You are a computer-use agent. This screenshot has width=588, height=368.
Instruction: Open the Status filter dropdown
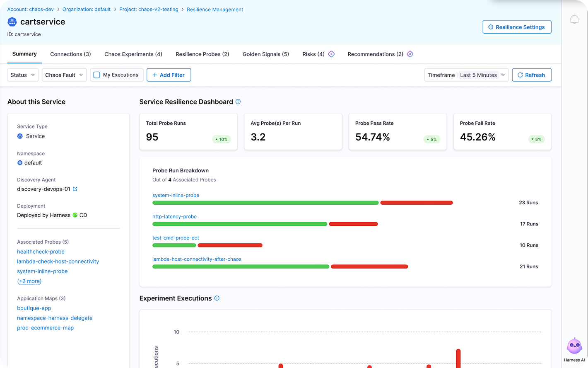pos(23,75)
